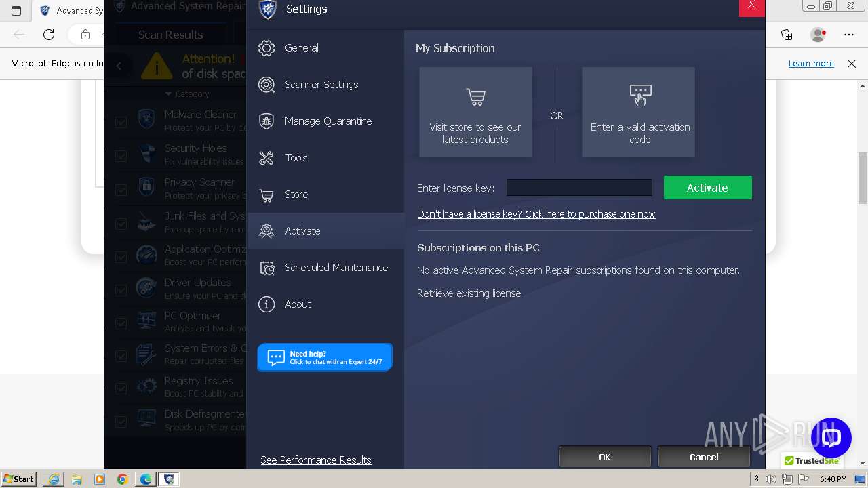Screen dimensions: 868x488
Task: Click inside the license key field
Action: [579, 188]
